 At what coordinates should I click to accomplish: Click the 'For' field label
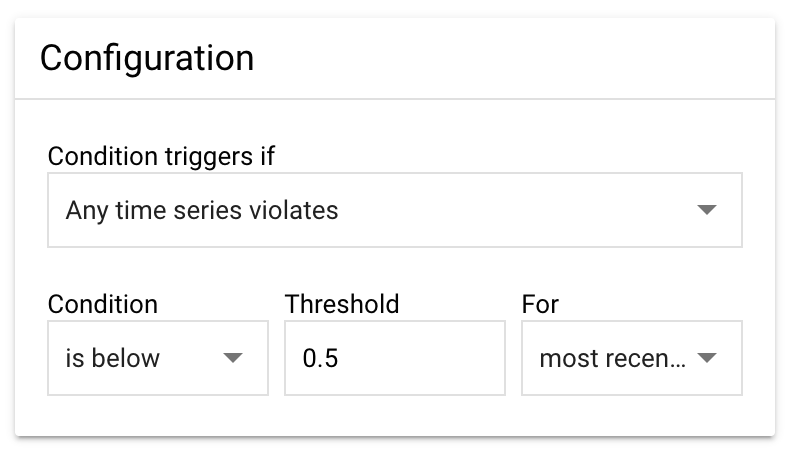pos(540,303)
